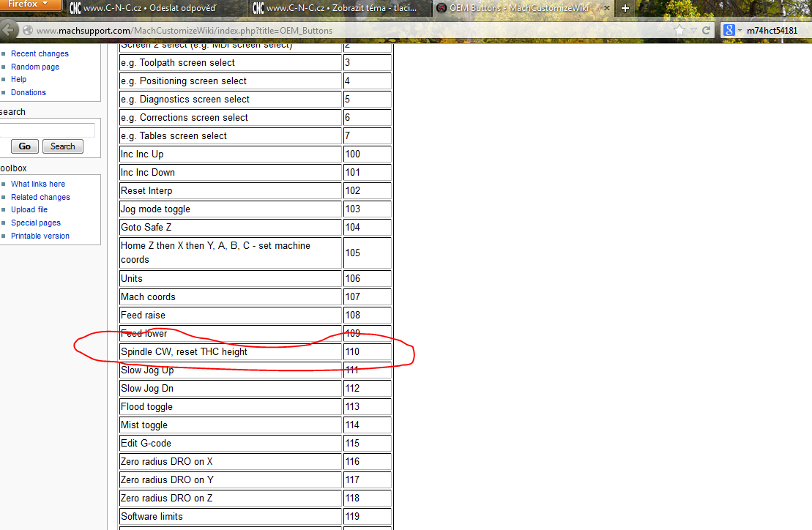Open the Firefox application menu
Screen dimensions: 812x530
coord(31,5)
